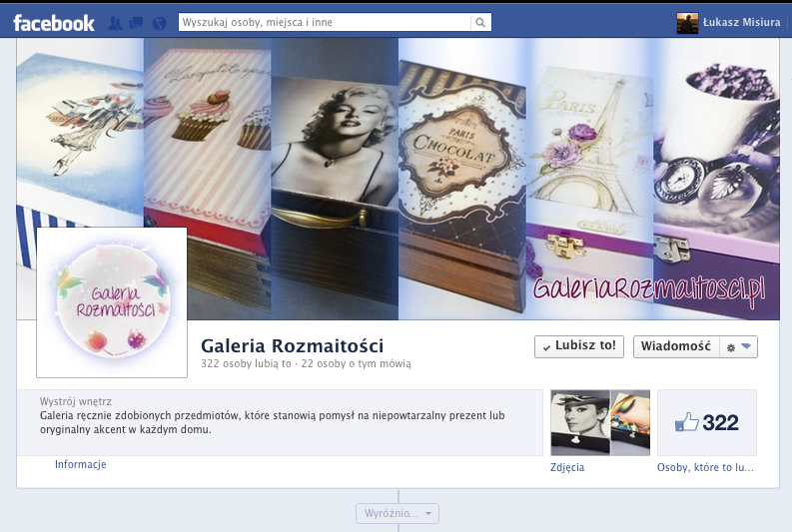Click '22 osoby o tym mówią' text
This screenshot has height=532, width=792.
click(357, 363)
